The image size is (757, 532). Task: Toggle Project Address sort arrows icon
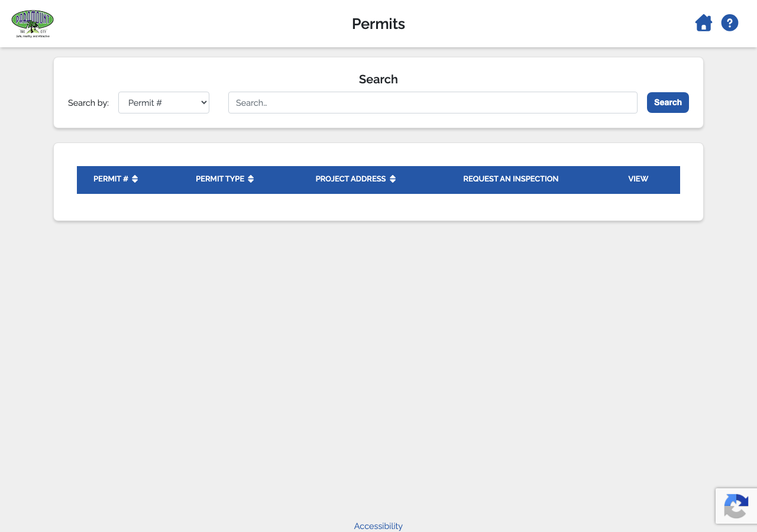pos(393,179)
